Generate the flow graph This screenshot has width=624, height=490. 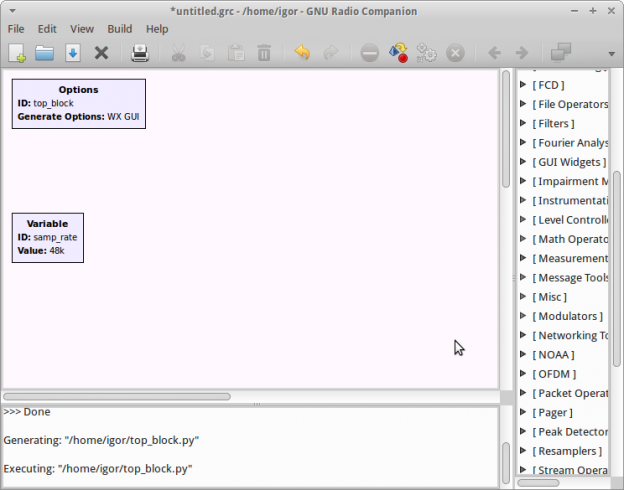[x=398, y=53]
